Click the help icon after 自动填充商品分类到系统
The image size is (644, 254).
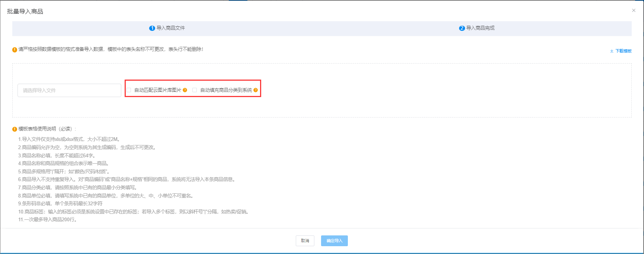pyautogui.click(x=256, y=90)
